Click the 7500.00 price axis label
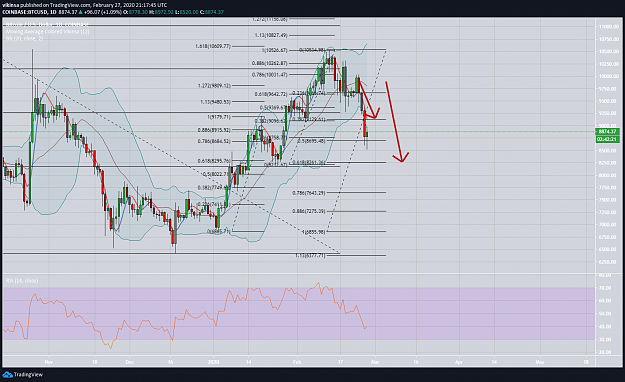Viewport: 625px width, 382px height. tap(608, 200)
